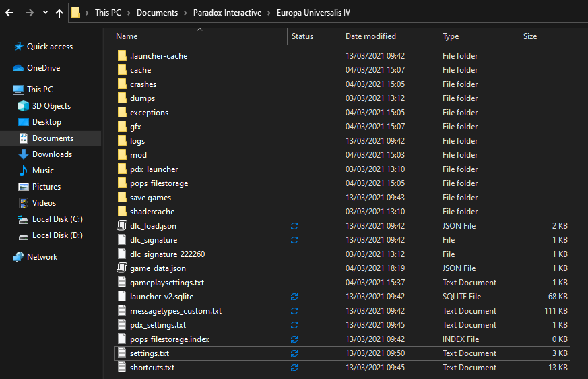Click the Up one level arrow
Image resolution: width=588 pixels, height=379 pixels.
pos(59,13)
